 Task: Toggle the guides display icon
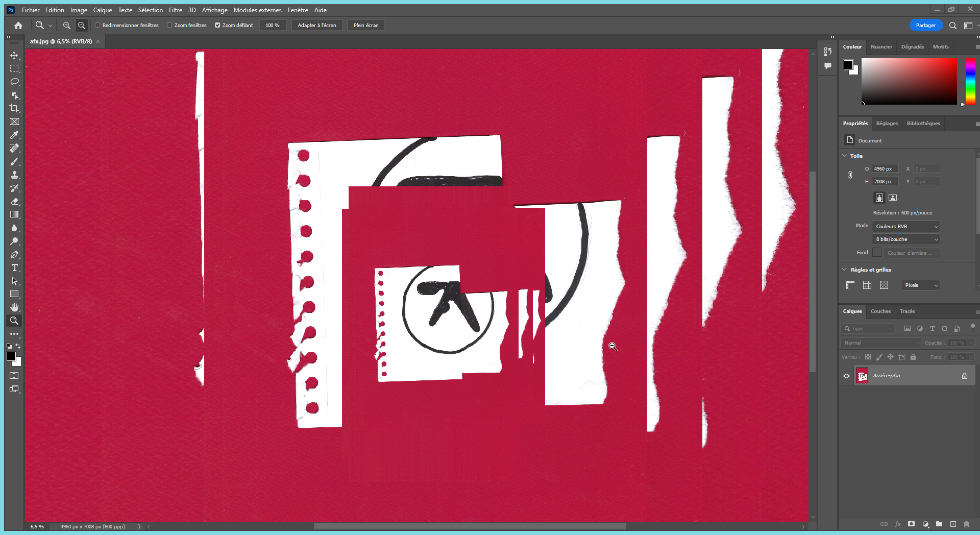[x=884, y=285]
